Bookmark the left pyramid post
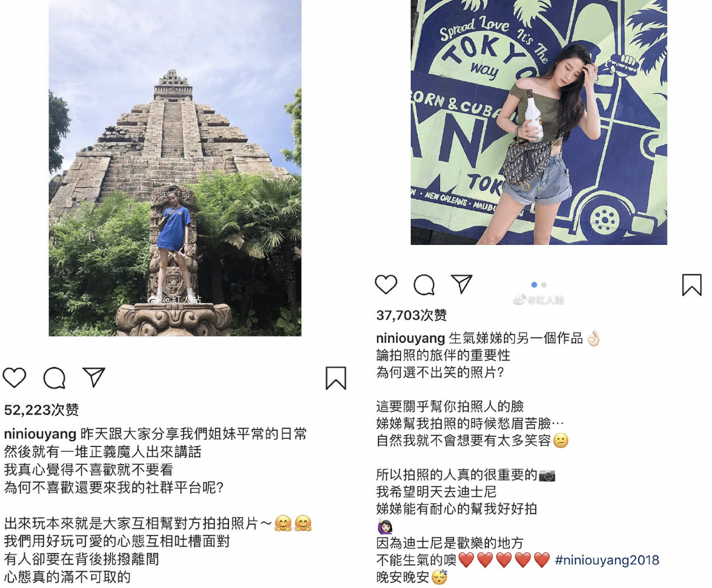 point(336,378)
